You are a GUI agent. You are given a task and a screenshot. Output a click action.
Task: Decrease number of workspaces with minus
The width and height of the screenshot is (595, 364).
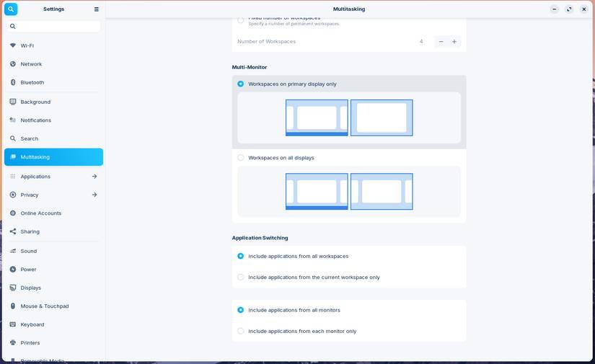tap(441, 42)
